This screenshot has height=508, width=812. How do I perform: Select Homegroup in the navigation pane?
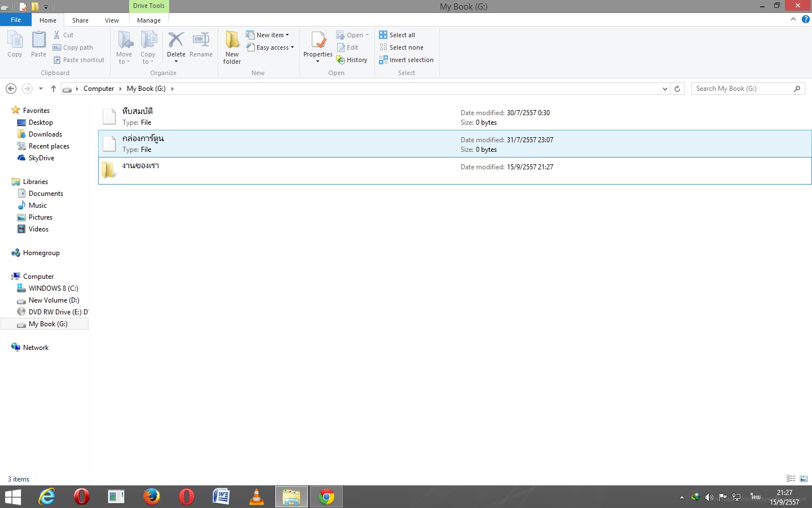click(x=41, y=253)
